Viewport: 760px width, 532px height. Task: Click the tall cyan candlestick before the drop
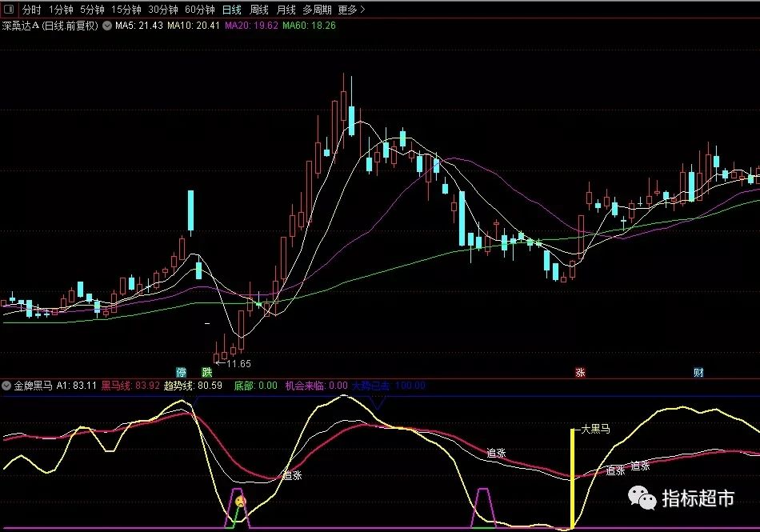coord(191,211)
